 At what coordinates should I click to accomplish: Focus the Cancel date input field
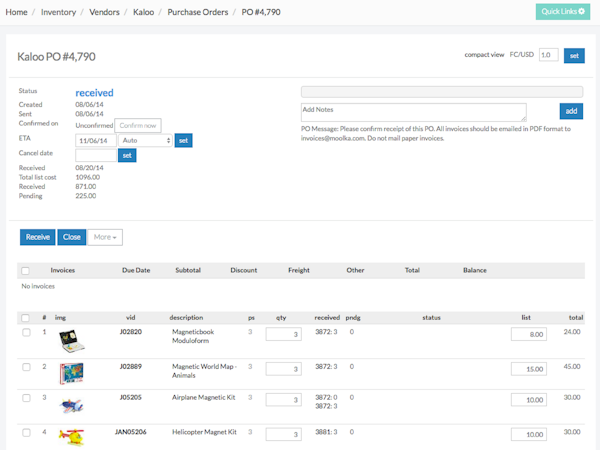point(96,155)
